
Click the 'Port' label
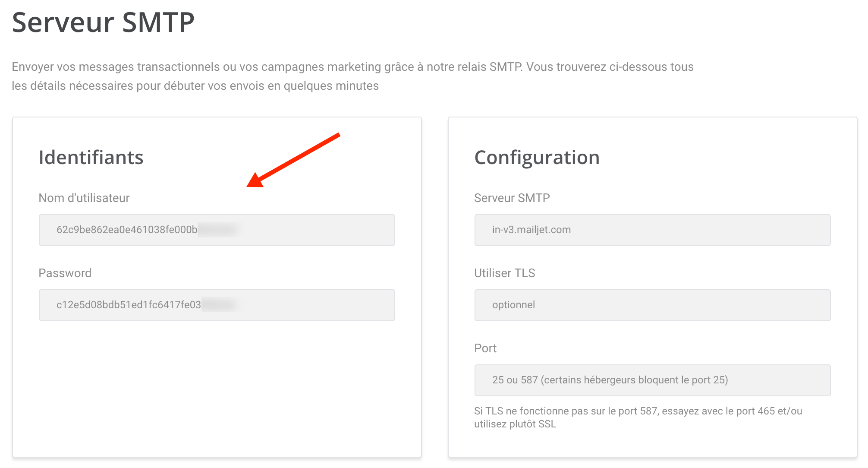point(485,348)
